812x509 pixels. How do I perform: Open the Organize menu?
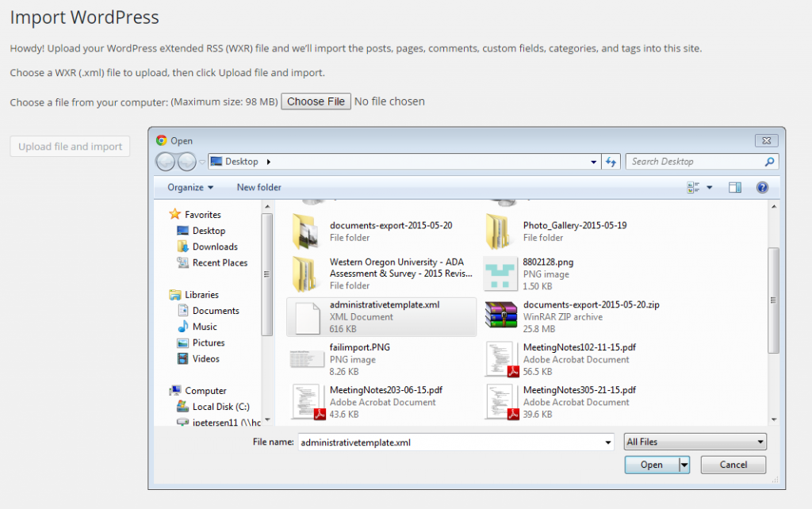click(x=190, y=187)
